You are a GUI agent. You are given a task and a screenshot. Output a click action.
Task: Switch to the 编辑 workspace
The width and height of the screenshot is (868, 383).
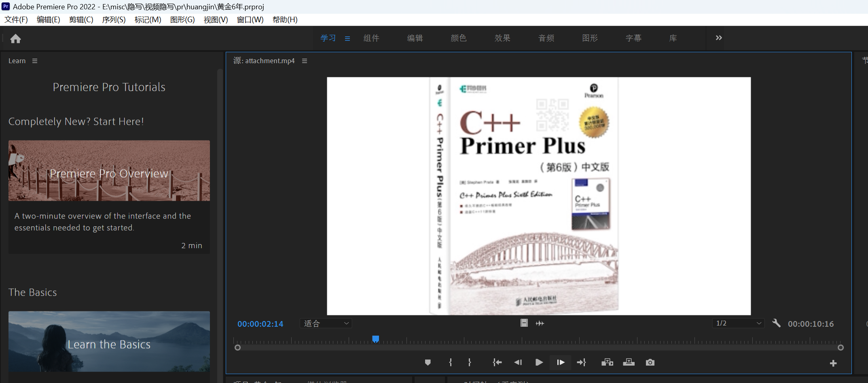pyautogui.click(x=415, y=38)
